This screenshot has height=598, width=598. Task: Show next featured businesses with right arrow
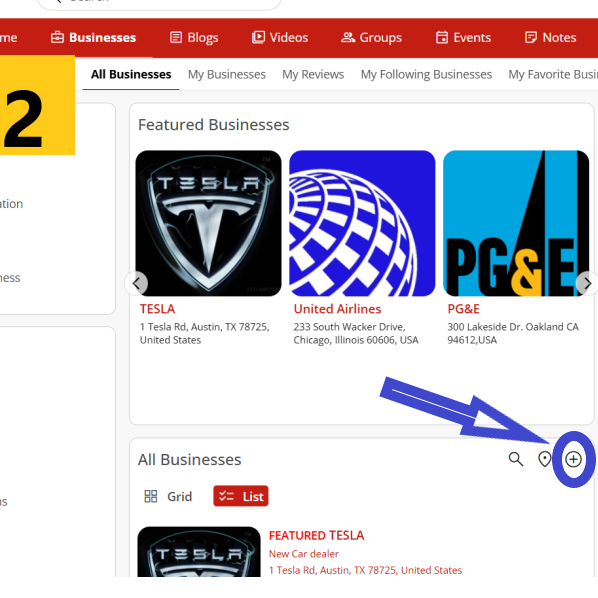(x=587, y=283)
